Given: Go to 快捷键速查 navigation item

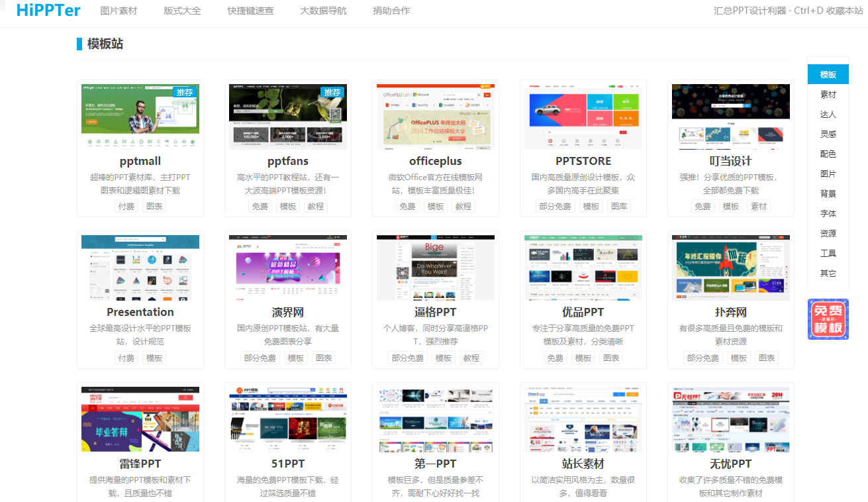Looking at the screenshot, I should point(250,11).
